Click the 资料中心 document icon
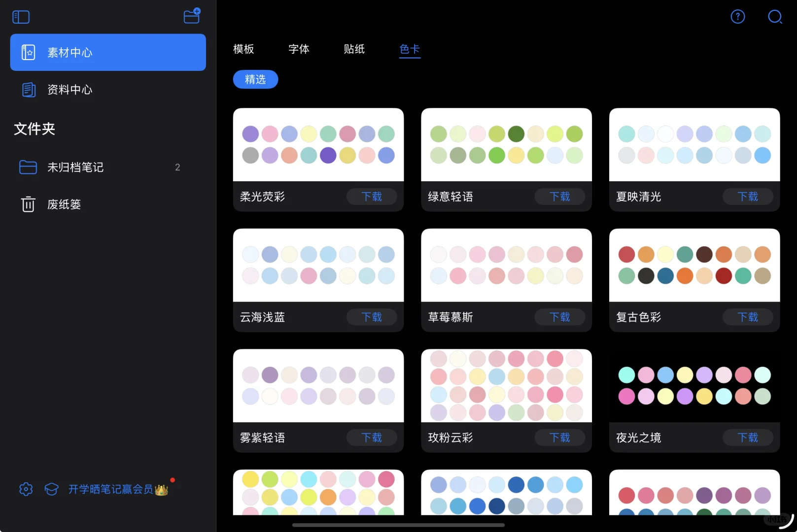Viewport: 797px width, 532px height. (x=29, y=90)
